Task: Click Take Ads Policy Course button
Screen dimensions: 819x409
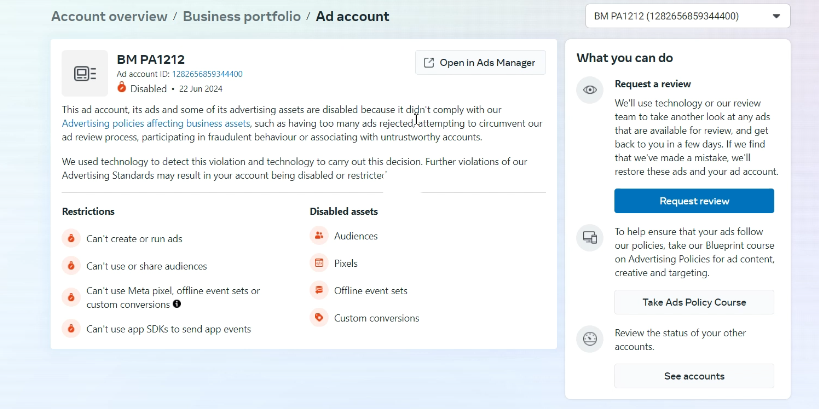Action: [x=693, y=302]
